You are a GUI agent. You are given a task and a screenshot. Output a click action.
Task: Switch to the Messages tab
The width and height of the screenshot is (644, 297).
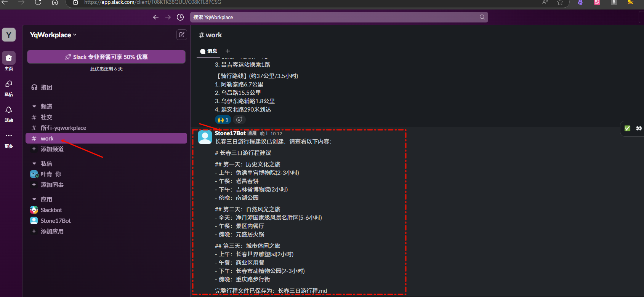click(208, 51)
